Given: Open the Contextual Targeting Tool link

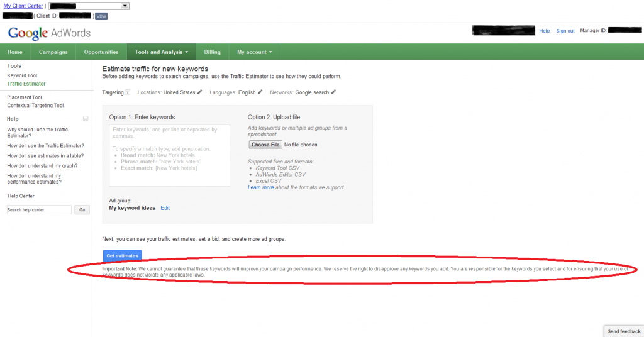Looking at the screenshot, I should 35,106.
